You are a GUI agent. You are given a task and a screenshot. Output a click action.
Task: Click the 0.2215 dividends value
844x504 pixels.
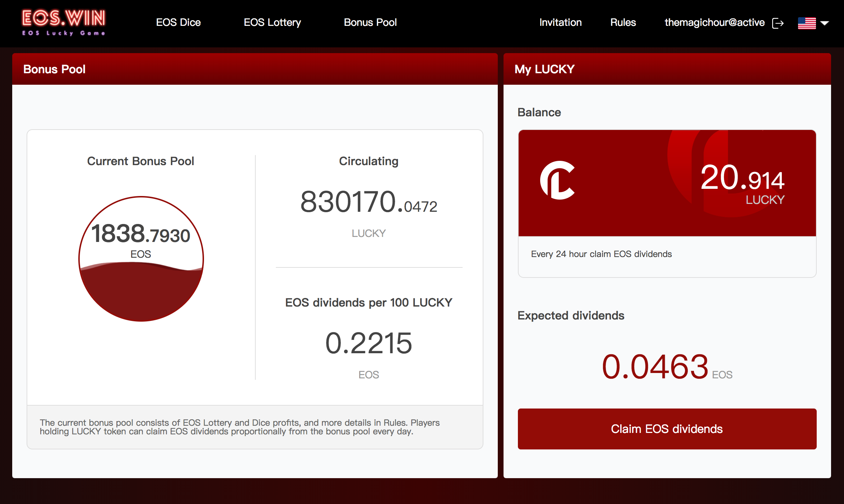[369, 344]
